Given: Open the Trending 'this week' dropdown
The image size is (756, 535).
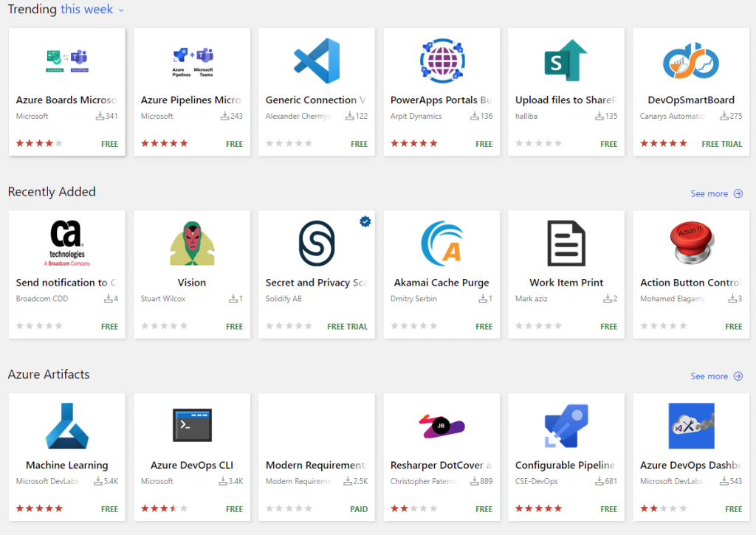Looking at the screenshot, I should tap(92, 9).
